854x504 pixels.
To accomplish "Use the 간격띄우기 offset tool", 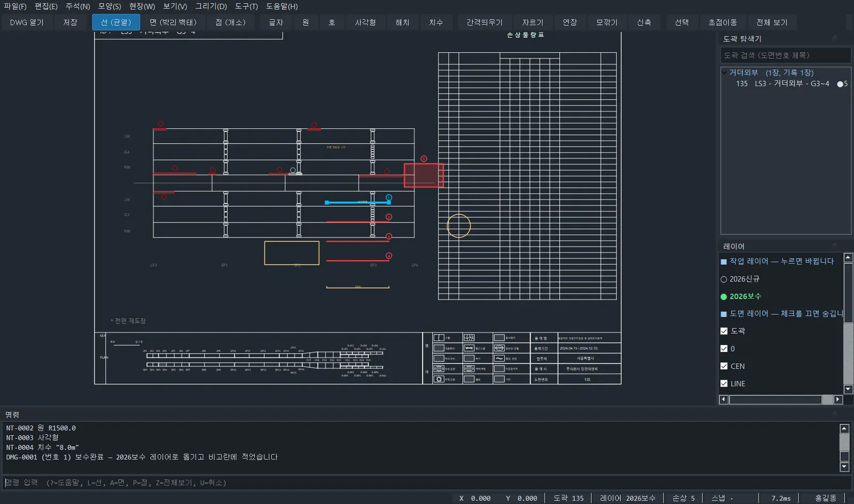I will (485, 22).
